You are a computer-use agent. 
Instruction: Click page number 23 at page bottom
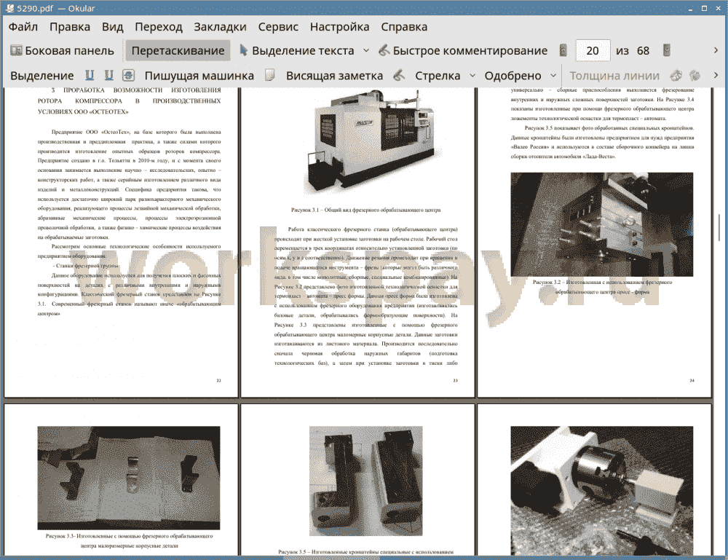coord(455,381)
